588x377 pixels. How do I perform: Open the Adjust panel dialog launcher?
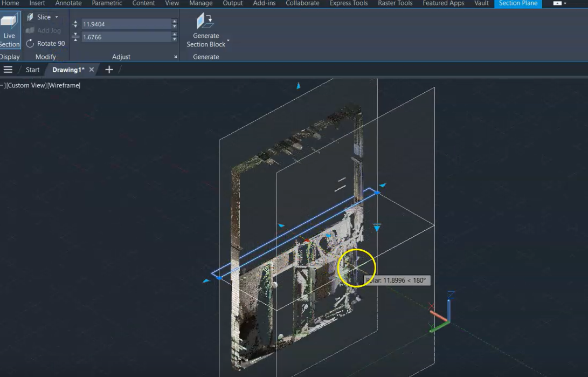[x=175, y=56]
